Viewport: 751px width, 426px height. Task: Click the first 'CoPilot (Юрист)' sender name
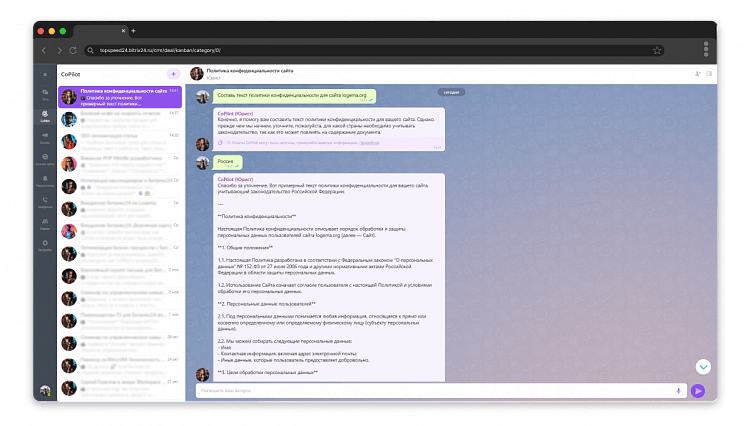[x=235, y=114]
